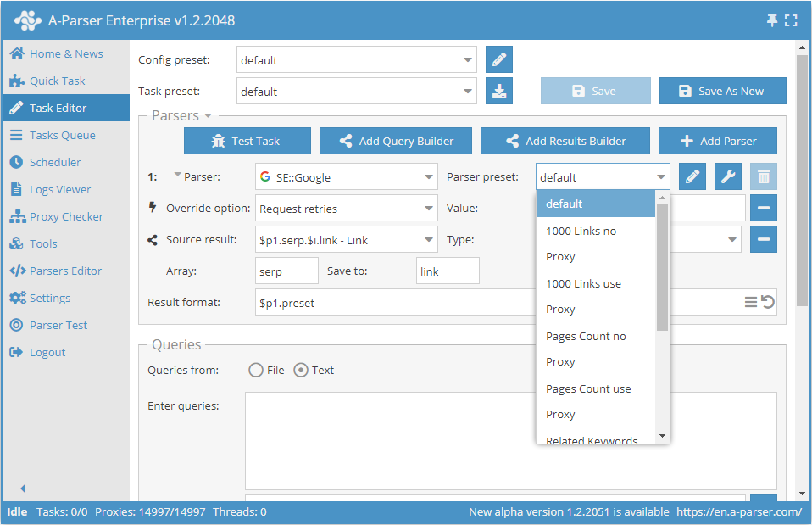Click the download icon beside Task preset

point(499,92)
